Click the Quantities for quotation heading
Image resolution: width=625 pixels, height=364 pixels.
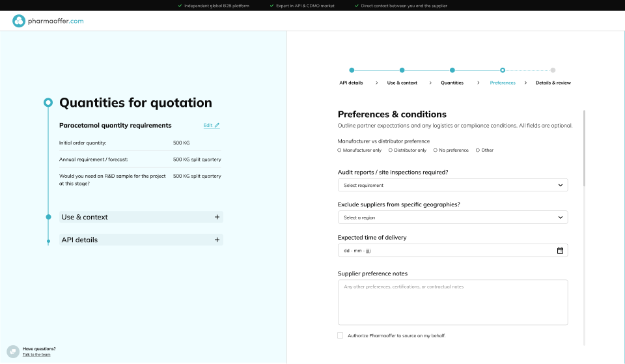[x=135, y=102]
